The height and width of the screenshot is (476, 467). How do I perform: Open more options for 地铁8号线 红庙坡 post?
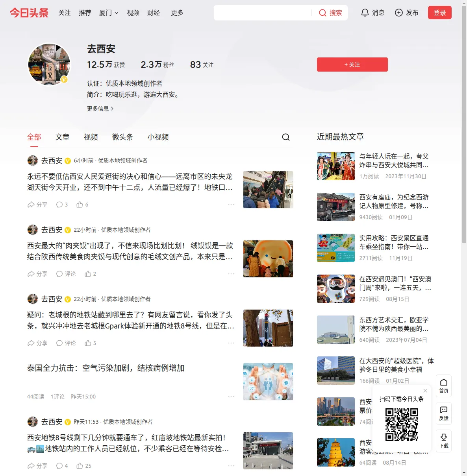231,466
